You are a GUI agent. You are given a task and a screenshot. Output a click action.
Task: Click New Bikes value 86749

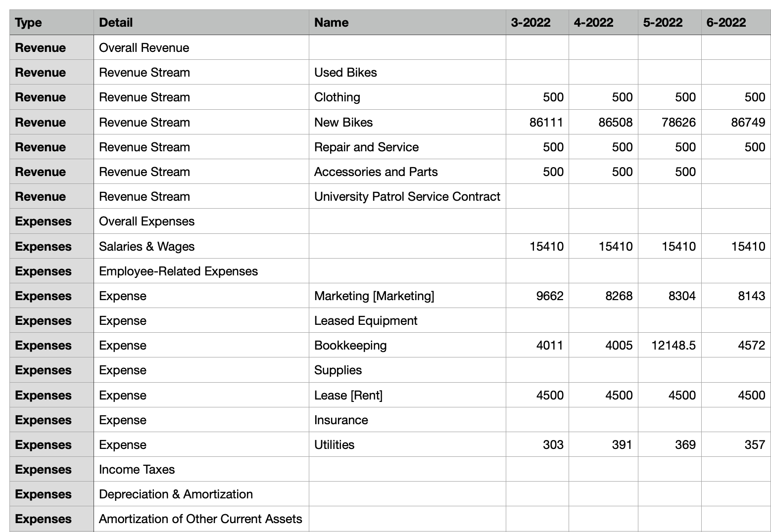click(736, 122)
